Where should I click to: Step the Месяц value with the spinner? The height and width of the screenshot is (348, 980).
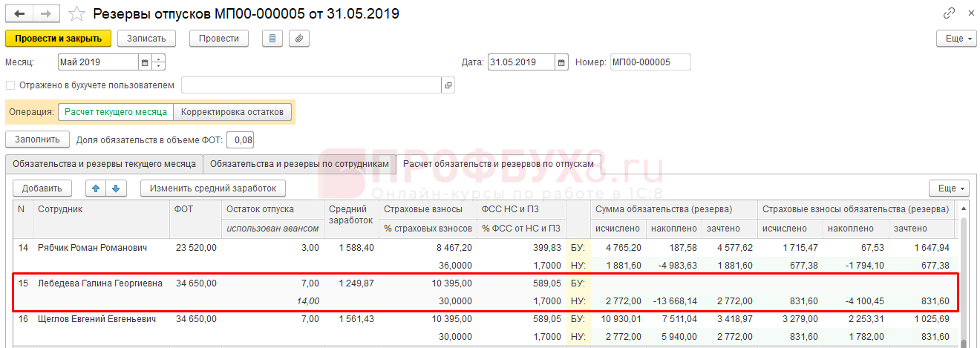158,62
